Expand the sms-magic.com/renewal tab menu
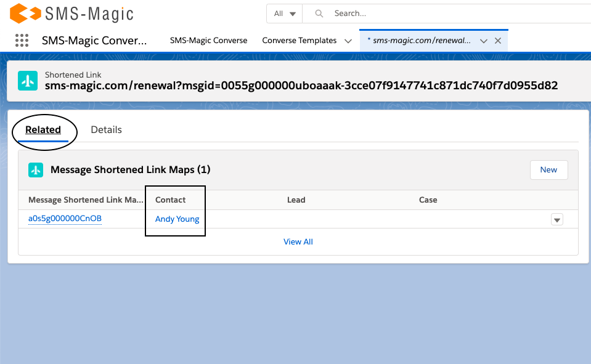Viewport: 591px width, 364px height. [484, 41]
